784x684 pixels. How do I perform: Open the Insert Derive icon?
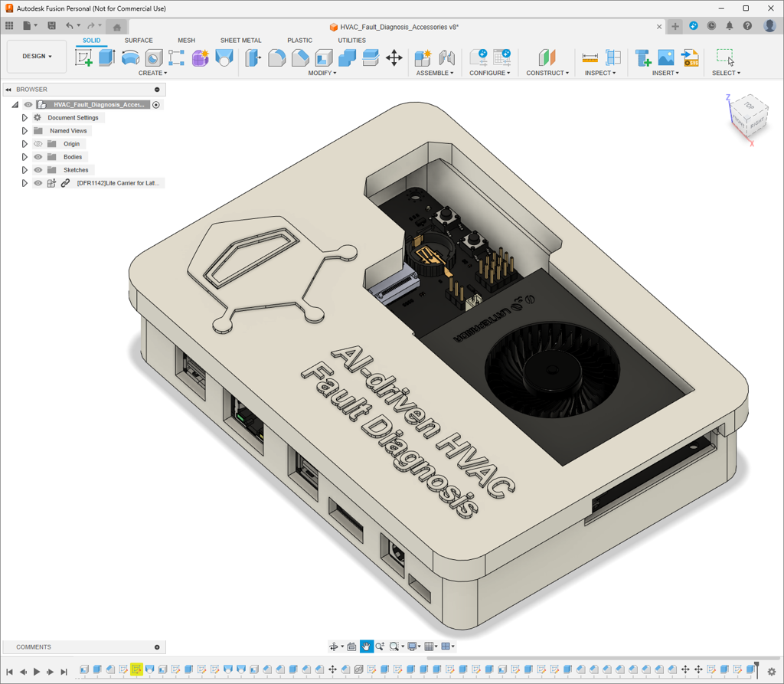[x=643, y=57]
